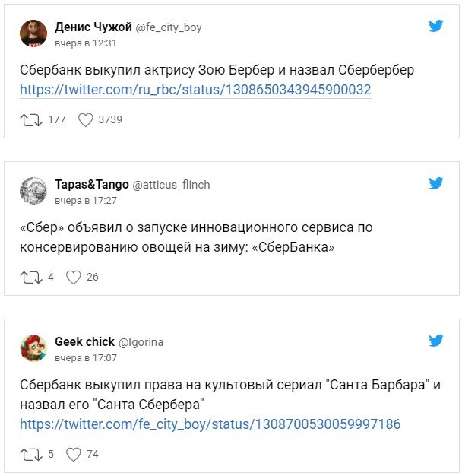This screenshot has width=462, height=476.
Task: Open the fe_city_boy status link
Action: coord(210,424)
